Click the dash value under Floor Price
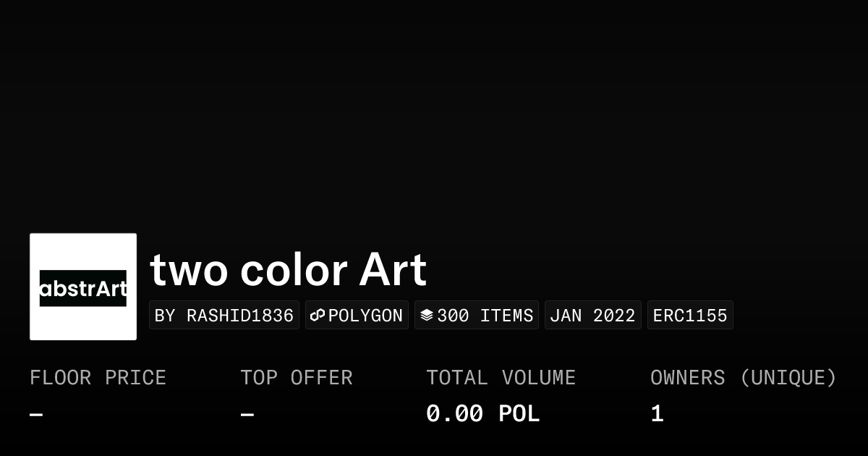This screenshot has width=868, height=456. pos(36,415)
